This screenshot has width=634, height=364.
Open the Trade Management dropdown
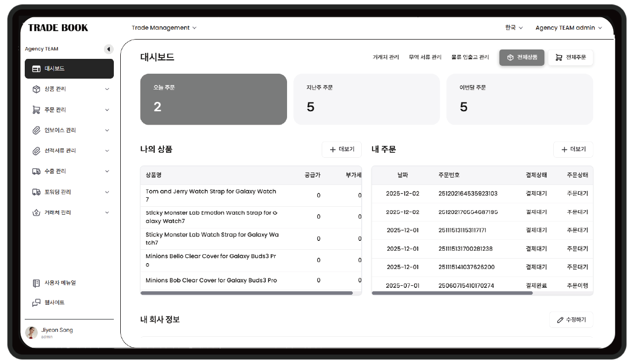pos(164,28)
